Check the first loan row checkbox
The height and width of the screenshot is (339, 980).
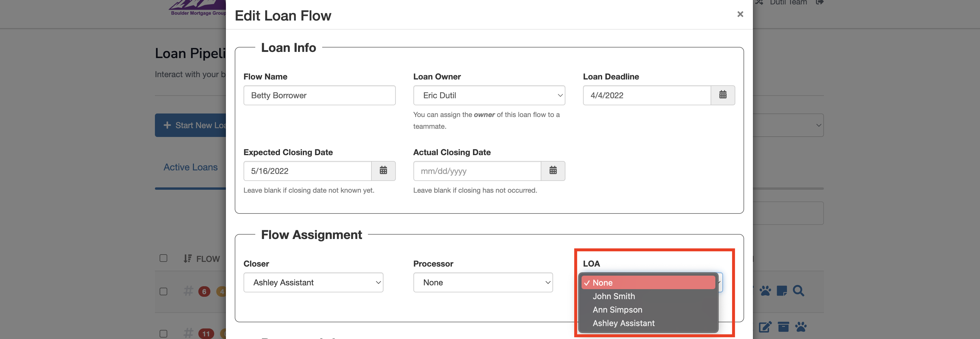pos(164,291)
